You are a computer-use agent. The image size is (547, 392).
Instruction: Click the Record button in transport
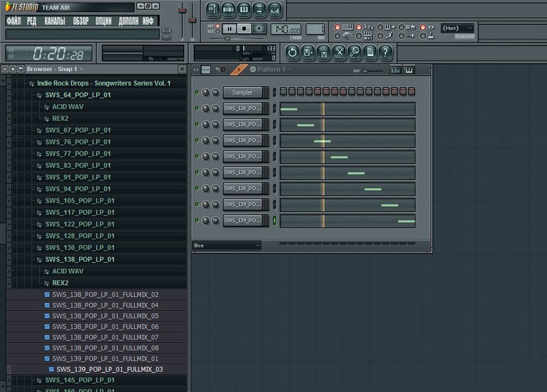point(259,29)
